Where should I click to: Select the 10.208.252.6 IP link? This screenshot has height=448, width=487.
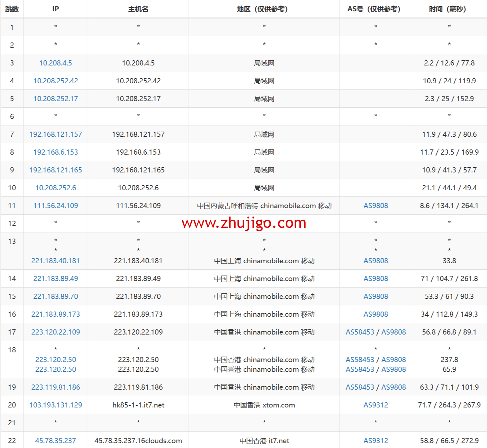pos(55,188)
